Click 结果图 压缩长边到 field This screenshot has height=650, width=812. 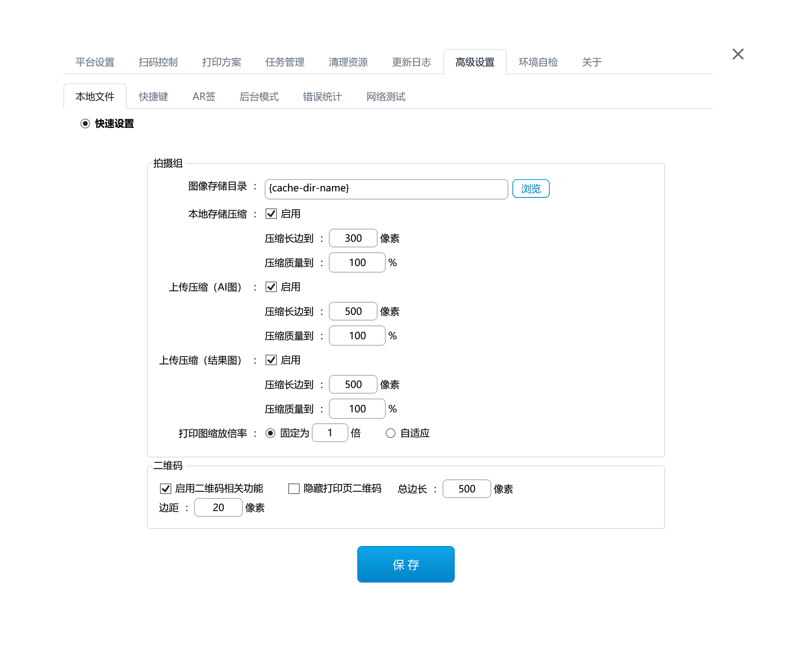click(x=353, y=384)
